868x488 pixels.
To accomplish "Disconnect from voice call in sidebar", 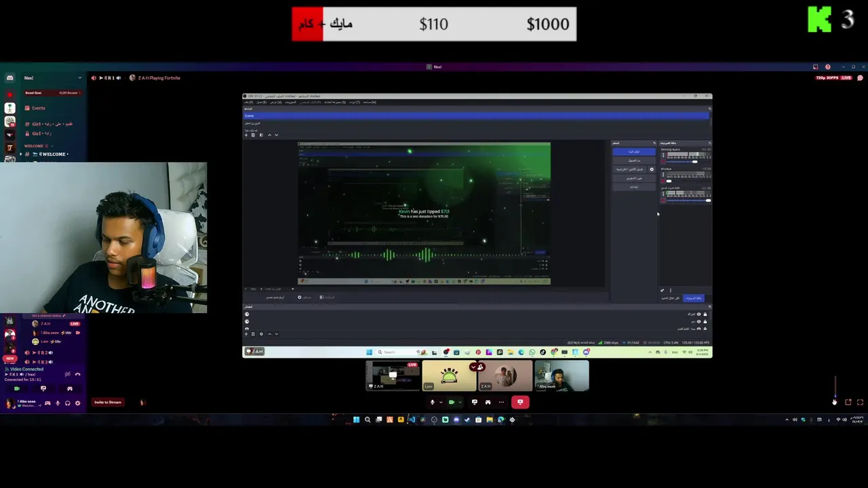I will 78,374.
